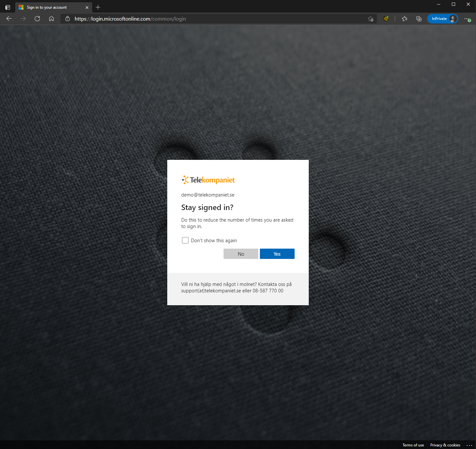The height and width of the screenshot is (449, 476).
Task: Open the Terms of use link
Action: pos(413,445)
